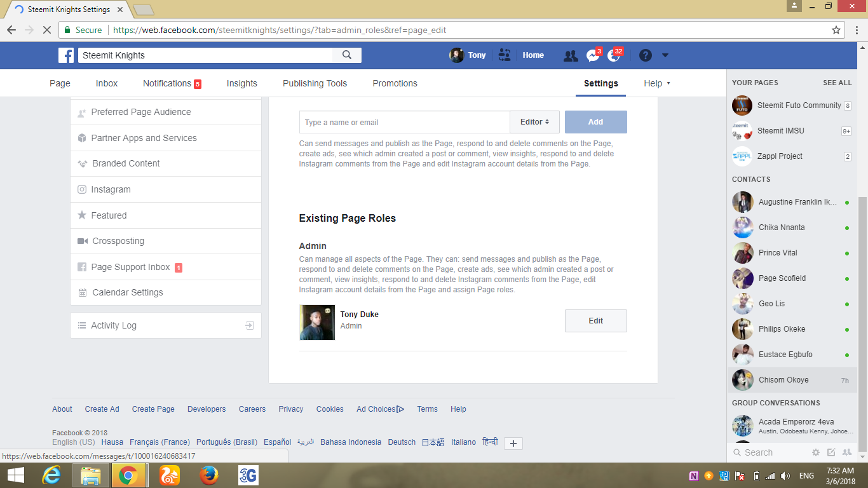Click See All pages link
868x488 pixels.
pyautogui.click(x=837, y=83)
